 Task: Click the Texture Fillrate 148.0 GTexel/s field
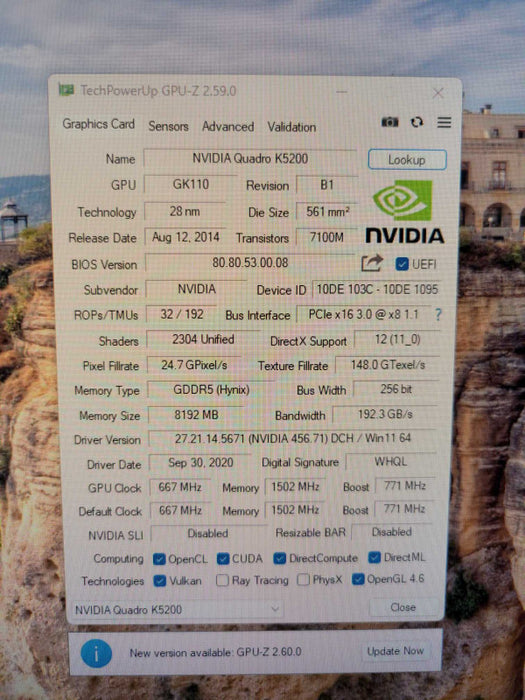click(388, 365)
